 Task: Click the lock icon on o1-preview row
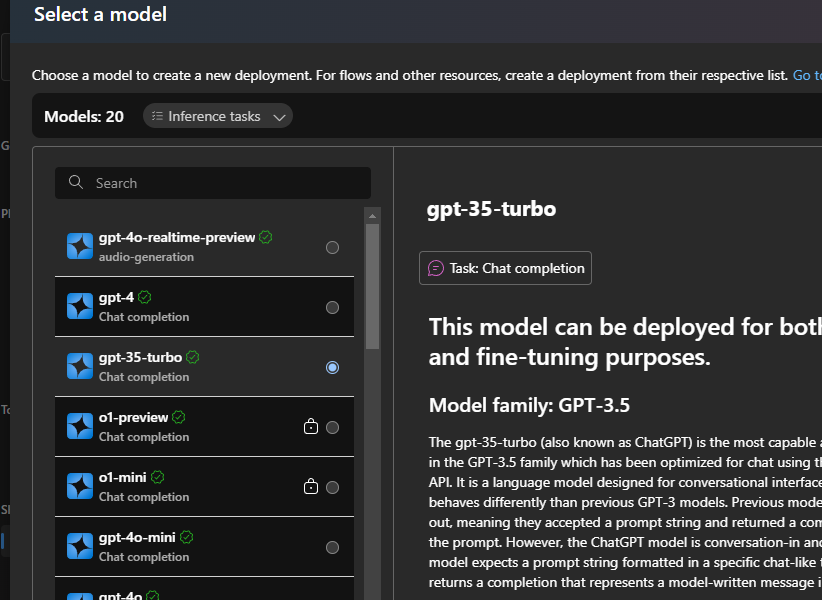click(x=311, y=427)
